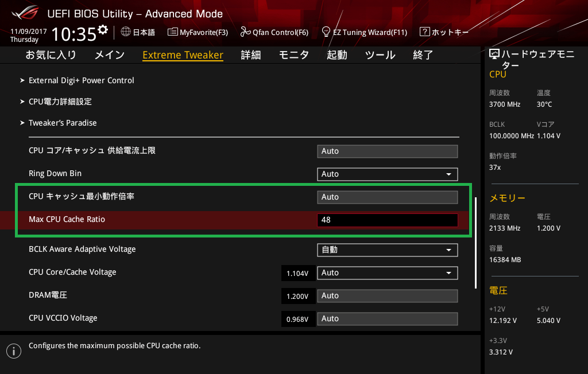The image size is (588, 374).
Task: Click the 1.200V DRAM voltage readout
Action: 298,296
